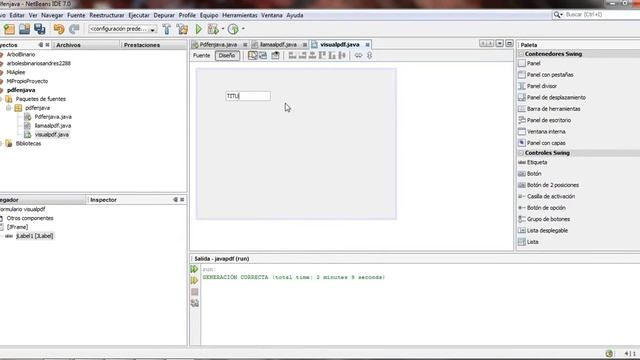Run the project with green play icon

(198, 29)
